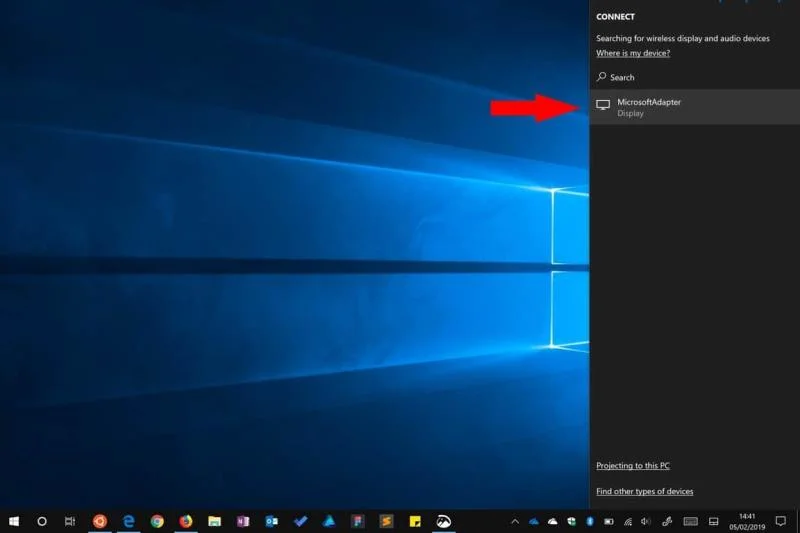Launch Sublime Text from the taskbar
800x533 pixels.
(x=386, y=521)
